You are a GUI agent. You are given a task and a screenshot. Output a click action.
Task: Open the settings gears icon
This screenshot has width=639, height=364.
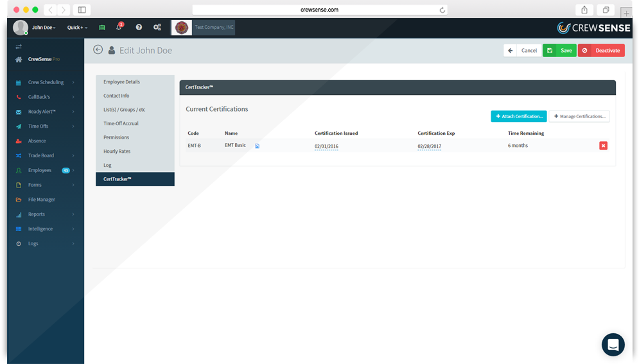click(x=157, y=27)
